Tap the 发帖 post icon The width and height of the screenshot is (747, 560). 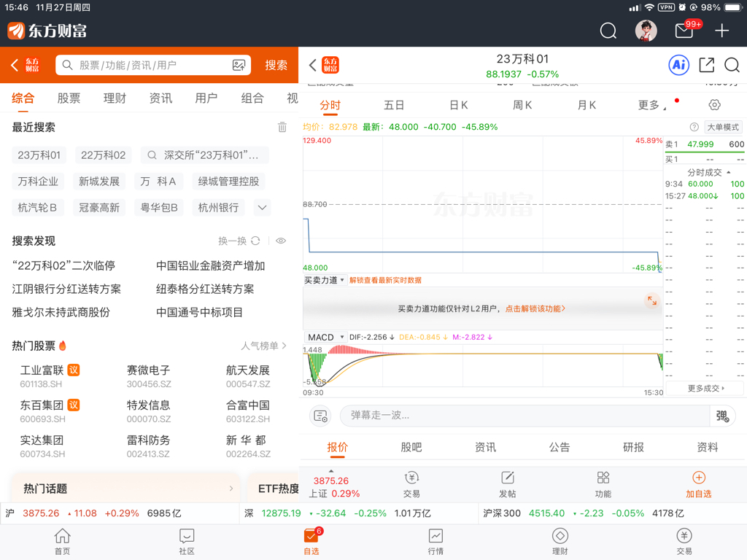pos(508,484)
